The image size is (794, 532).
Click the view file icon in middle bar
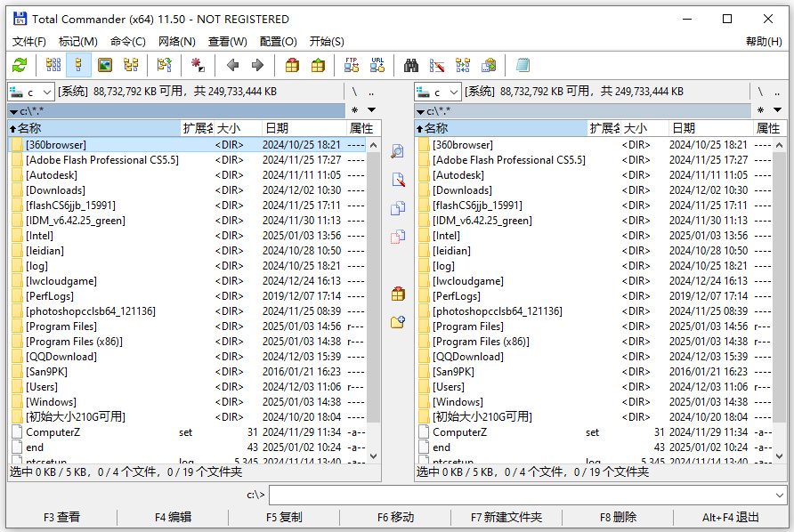[398, 151]
